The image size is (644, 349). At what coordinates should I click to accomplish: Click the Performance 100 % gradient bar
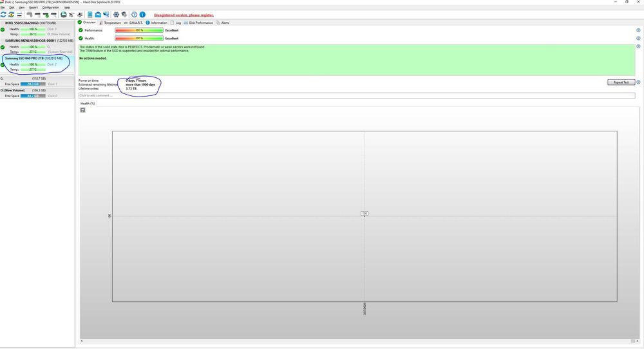(x=139, y=30)
